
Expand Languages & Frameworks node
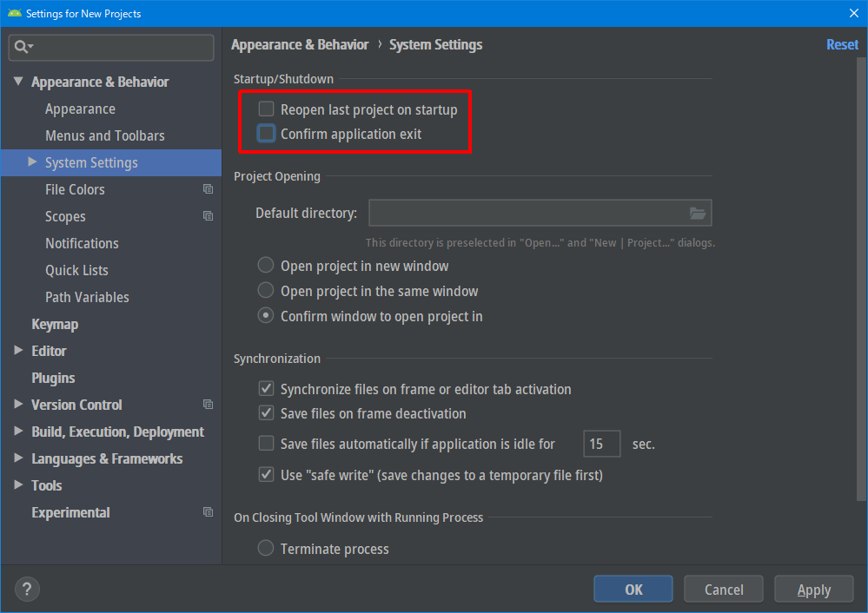click(18, 458)
